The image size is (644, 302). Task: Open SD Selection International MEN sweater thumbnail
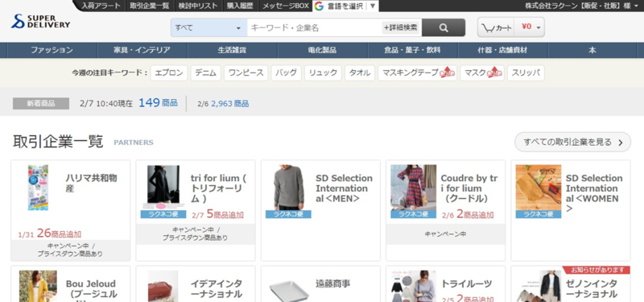288,188
